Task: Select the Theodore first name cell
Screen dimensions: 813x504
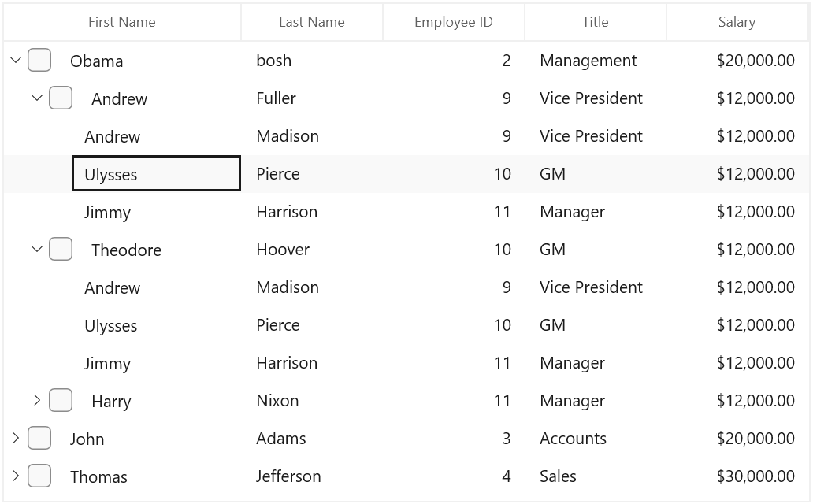Action: pyautogui.click(x=127, y=250)
